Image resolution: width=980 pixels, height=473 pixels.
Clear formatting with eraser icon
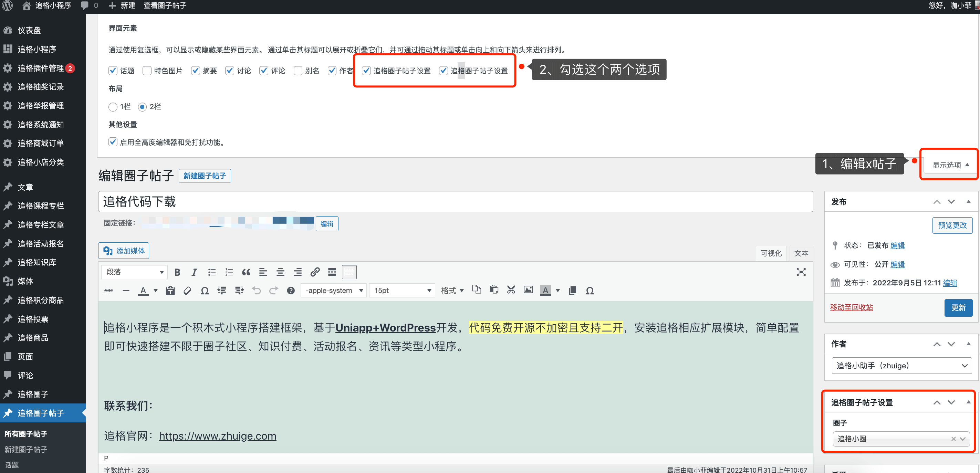pos(187,291)
